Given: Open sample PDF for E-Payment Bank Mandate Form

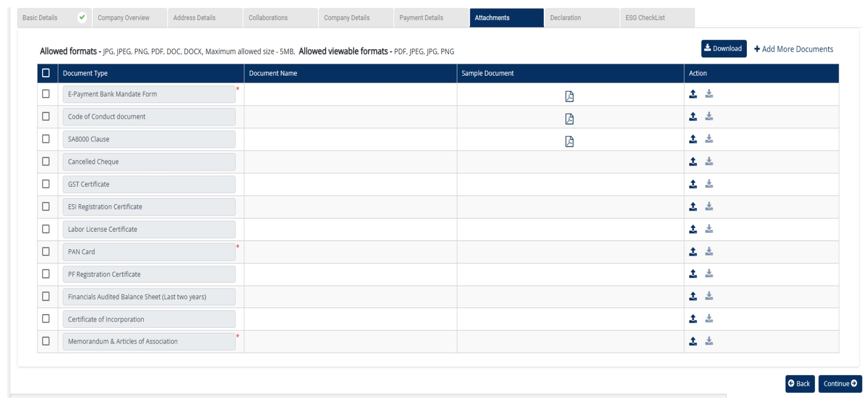Looking at the screenshot, I should click(x=569, y=96).
